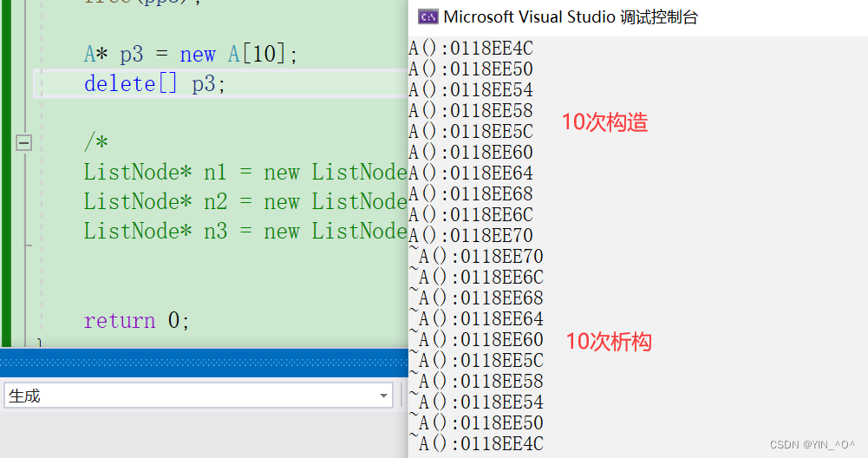The image size is (868, 458).
Task: Click the green change indicator margin bar
Action: pos(7,173)
